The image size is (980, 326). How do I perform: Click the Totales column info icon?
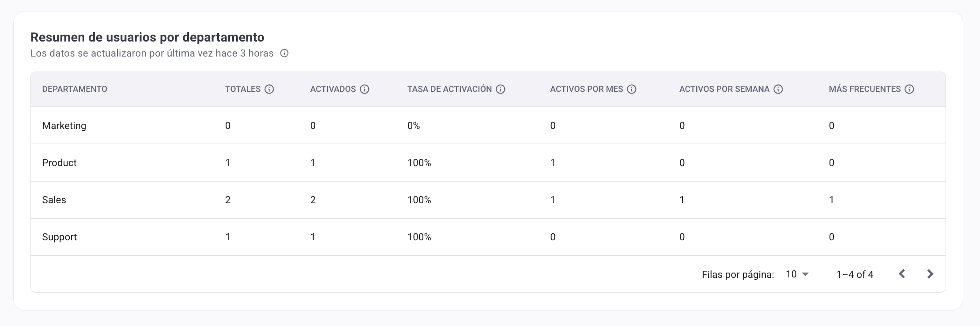point(269,89)
